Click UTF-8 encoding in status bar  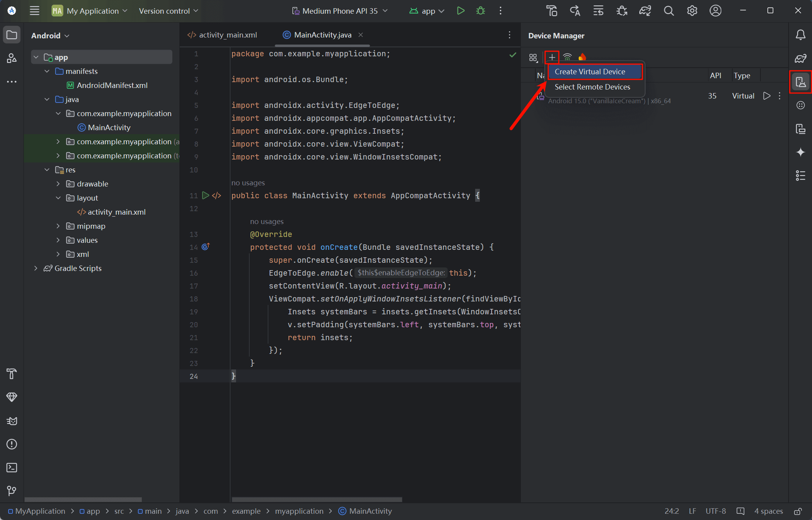click(x=715, y=511)
